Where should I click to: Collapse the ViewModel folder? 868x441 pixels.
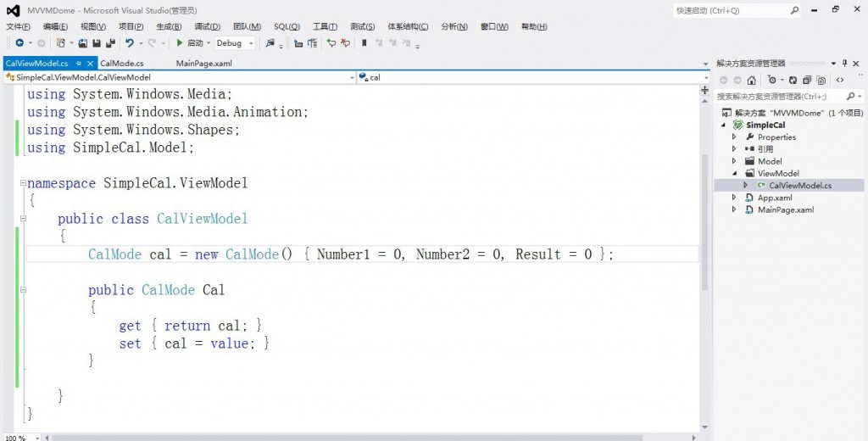pyautogui.click(x=735, y=173)
